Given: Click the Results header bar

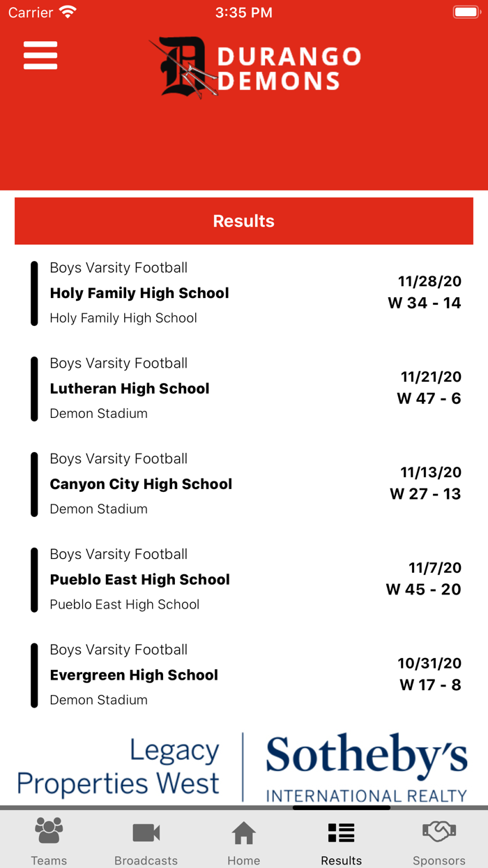Looking at the screenshot, I should (x=243, y=221).
